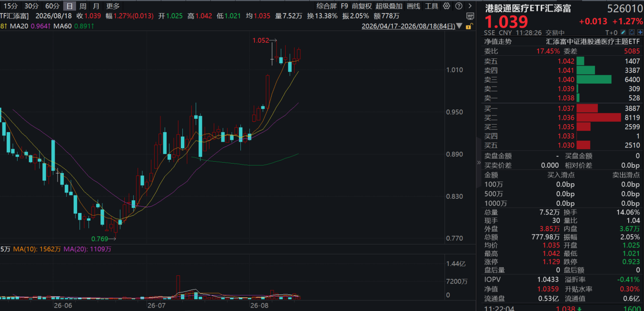Click stock code 526010
This screenshot has height=311, width=644.
pos(624,8)
